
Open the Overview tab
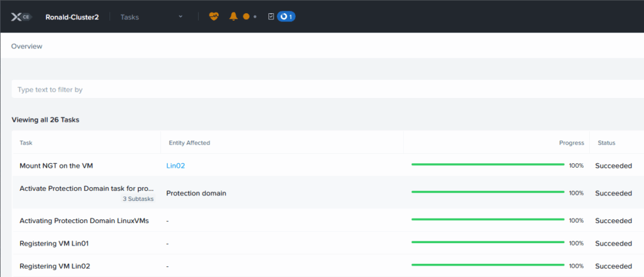point(26,46)
